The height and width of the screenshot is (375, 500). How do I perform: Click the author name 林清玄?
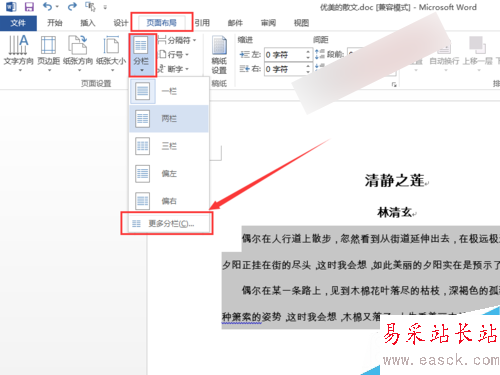[x=395, y=212]
